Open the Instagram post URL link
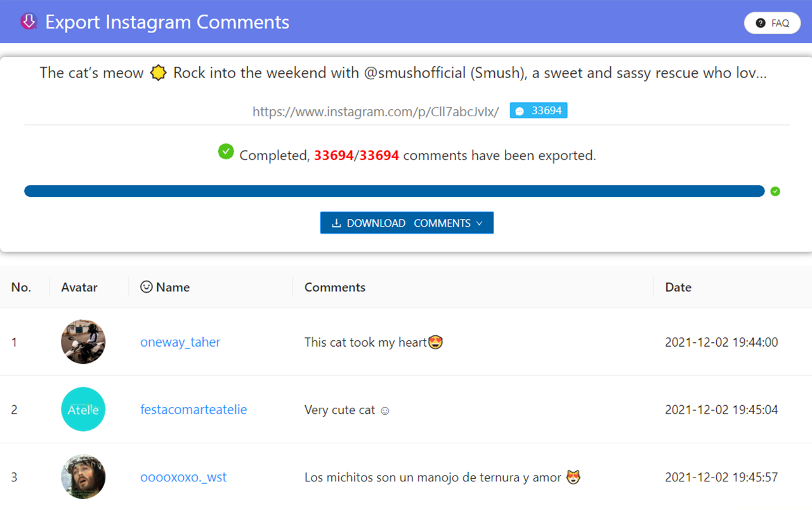The height and width of the screenshot is (508, 812). [375, 111]
